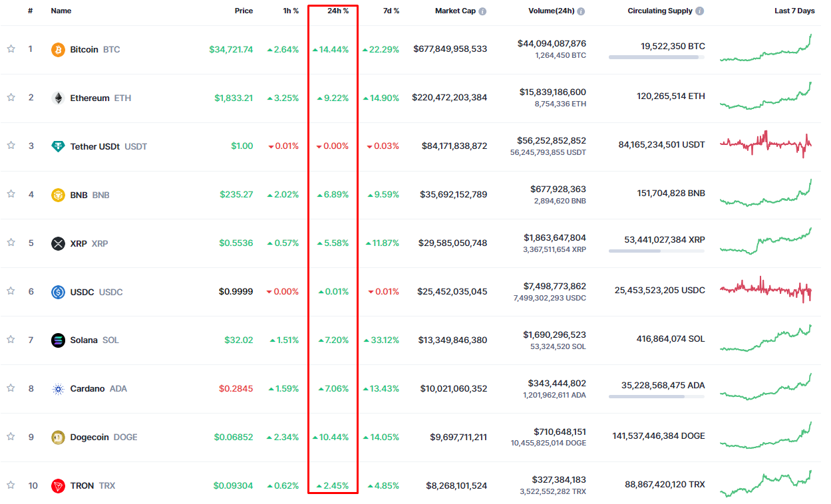831x504 pixels.
Task: Open USDC 7-day sparkline chart
Action: [766, 290]
